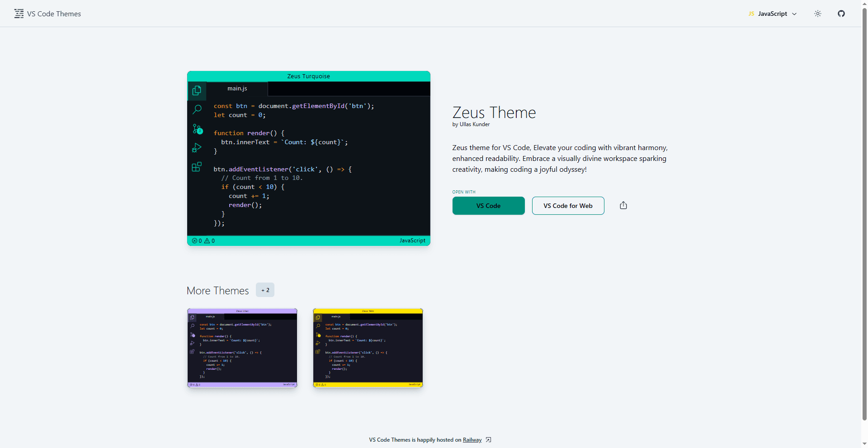The height and width of the screenshot is (448, 868).
Task: Click the OPEN WITH label
Action: click(464, 192)
